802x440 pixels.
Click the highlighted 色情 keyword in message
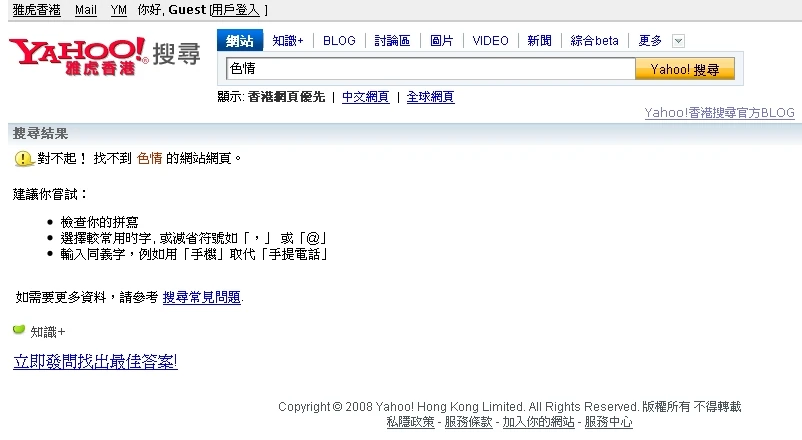click(x=149, y=159)
